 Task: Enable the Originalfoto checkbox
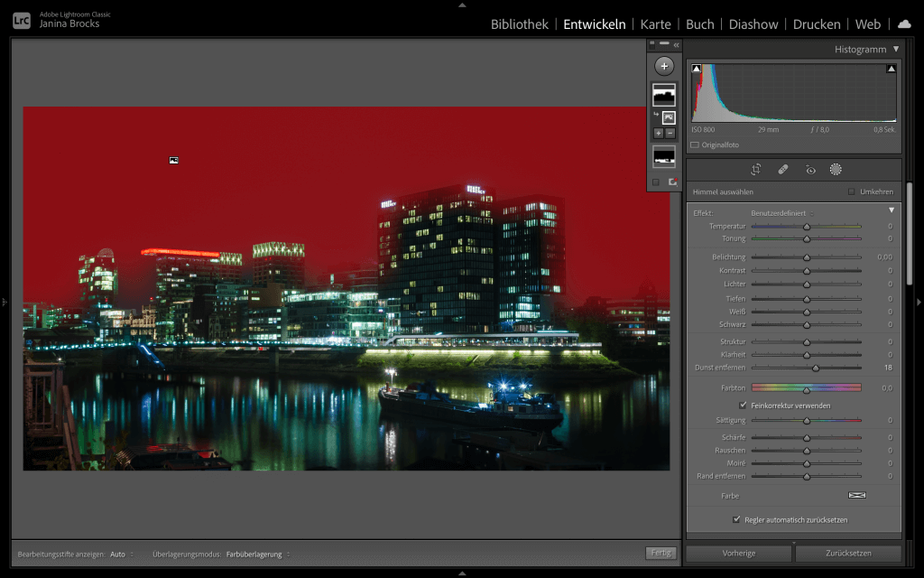(x=695, y=145)
